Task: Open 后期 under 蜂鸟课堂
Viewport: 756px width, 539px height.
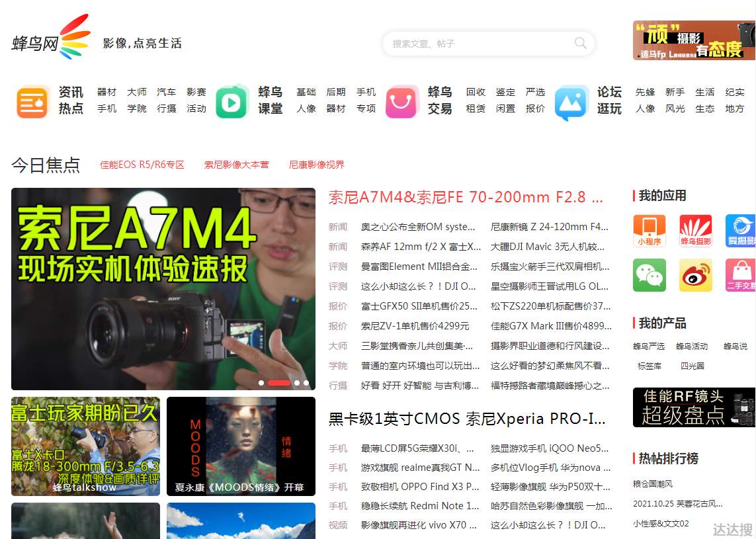Action: click(336, 92)
